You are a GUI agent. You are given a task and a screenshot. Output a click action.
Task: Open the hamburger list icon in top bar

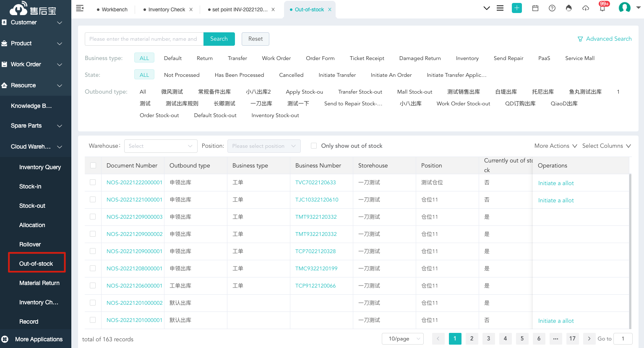(x=500, y=8)
